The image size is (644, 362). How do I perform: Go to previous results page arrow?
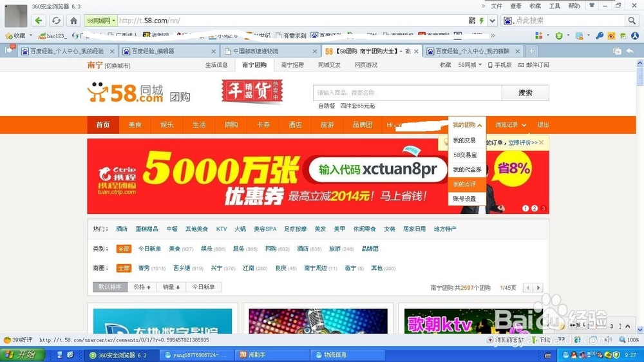pyautogui.click(x=528, y=288)
